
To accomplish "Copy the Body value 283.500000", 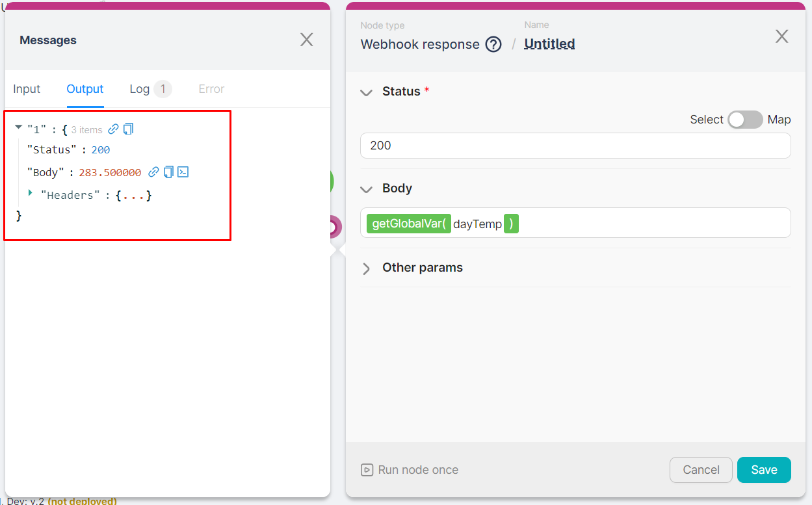I will coord(168,172).
